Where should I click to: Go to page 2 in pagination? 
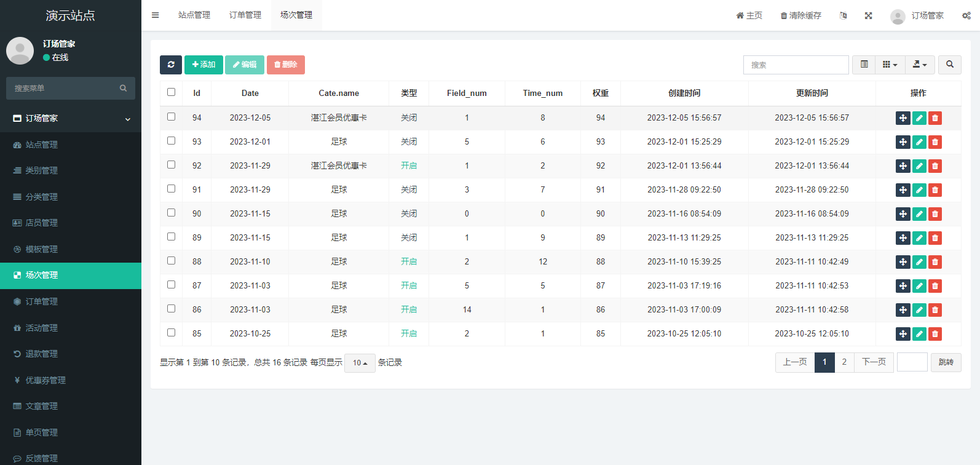(844, 362)
